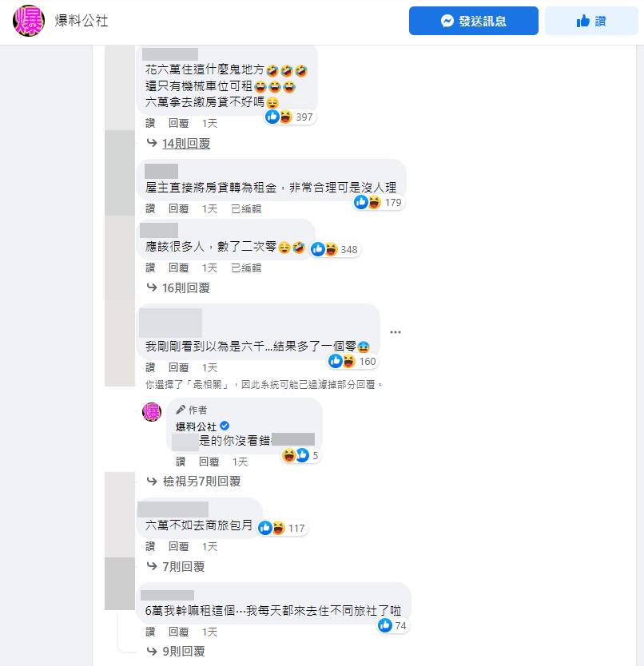Like the page with thumbs-up 讚 button
Image resolution: width=644 pixels, height=666 pixels.
tap(591, 21)
